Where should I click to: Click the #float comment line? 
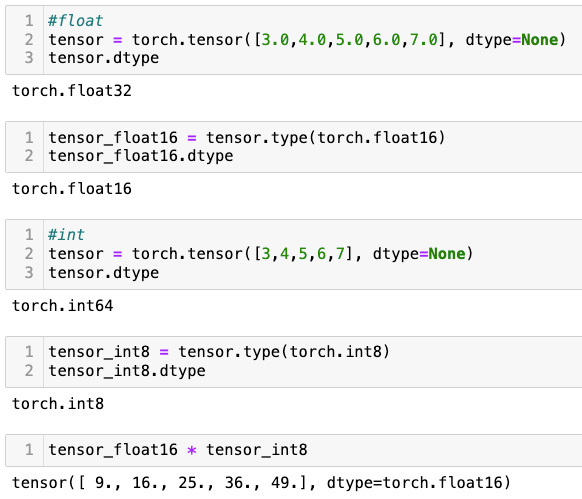pos(75,21)
